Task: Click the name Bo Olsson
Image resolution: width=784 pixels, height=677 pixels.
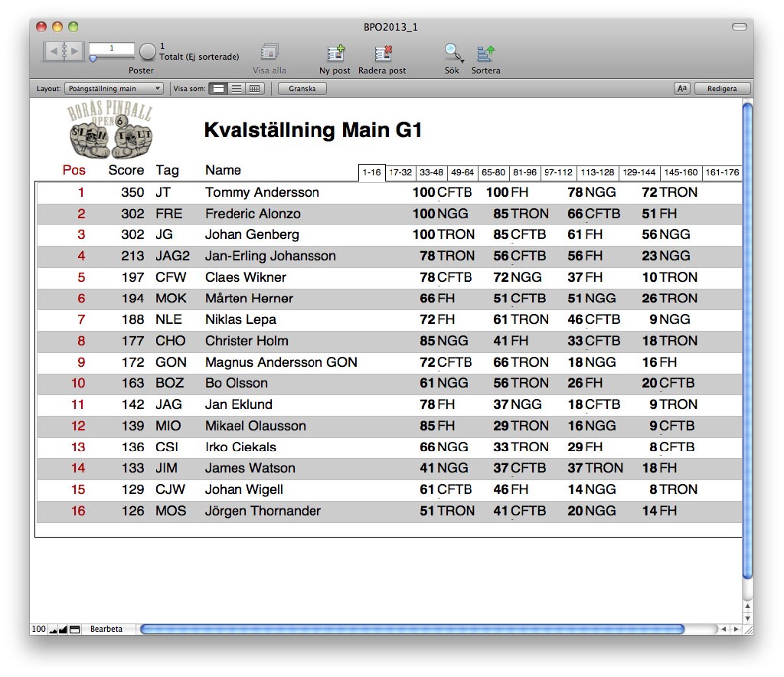Action: click(x=237, y=383)
